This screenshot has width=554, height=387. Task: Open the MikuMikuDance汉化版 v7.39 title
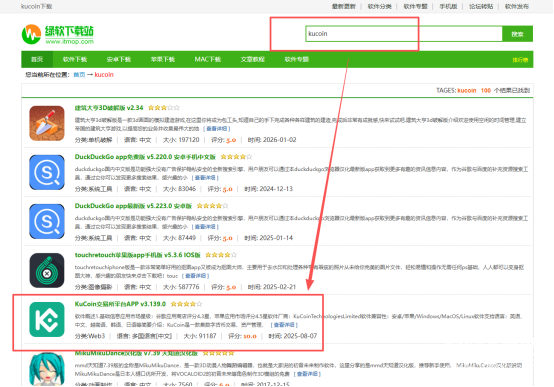(136, 353)
